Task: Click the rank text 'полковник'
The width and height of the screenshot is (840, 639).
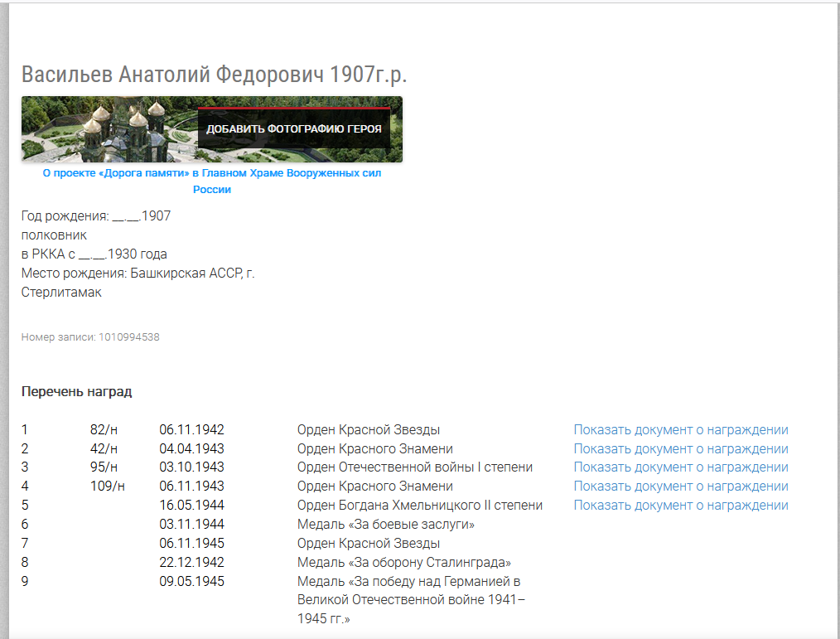Action: (x=54, y=235)
